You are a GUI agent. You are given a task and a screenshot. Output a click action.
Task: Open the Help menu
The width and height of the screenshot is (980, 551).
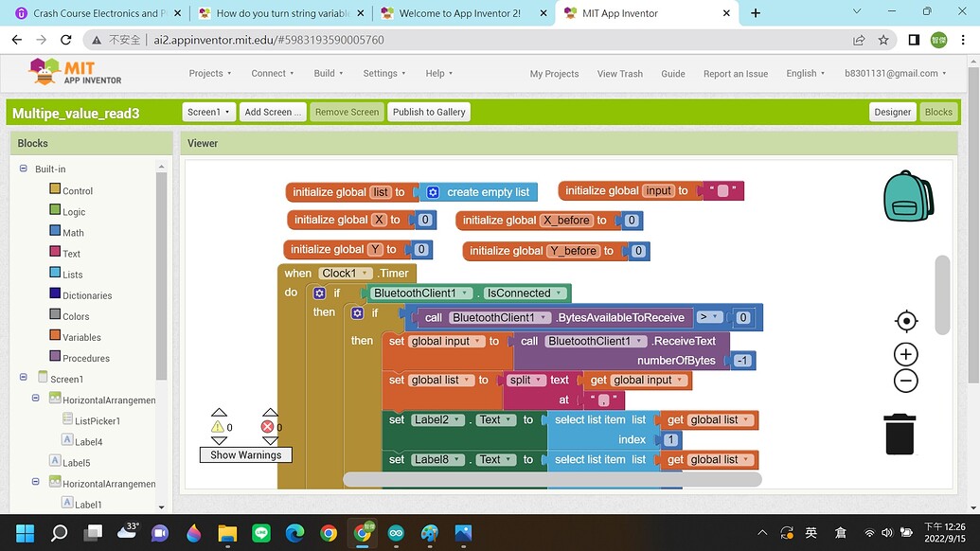[x=437, y=73]
